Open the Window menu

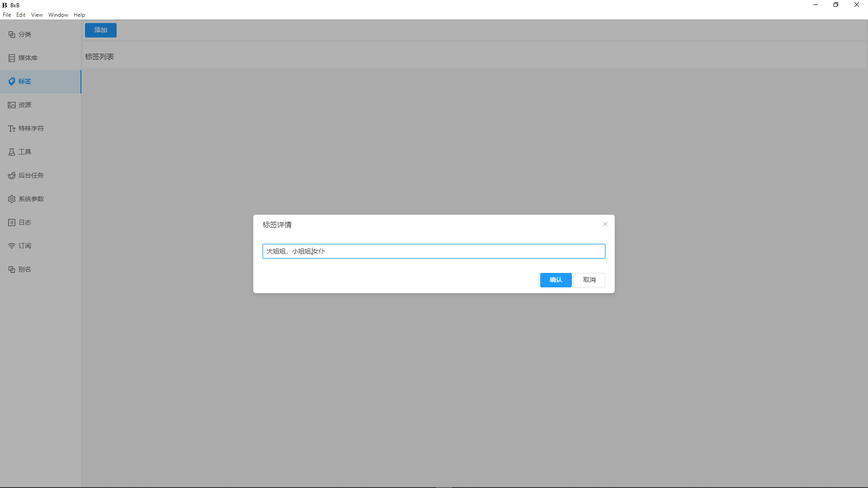pyautogui.click(x=58, y=15)
